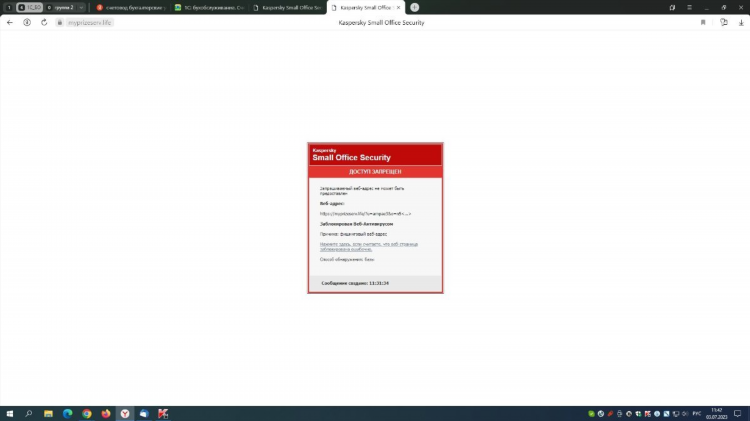The width and height of the screenshot is (750, 421).
Task: Click the lock icon in address bar
Action: click(60, 22)
